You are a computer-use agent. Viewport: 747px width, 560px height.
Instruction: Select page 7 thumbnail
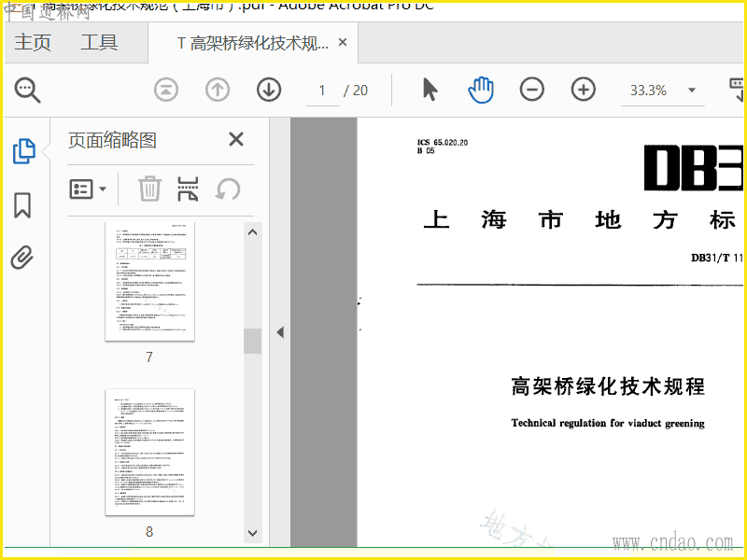tap(149, 281)
